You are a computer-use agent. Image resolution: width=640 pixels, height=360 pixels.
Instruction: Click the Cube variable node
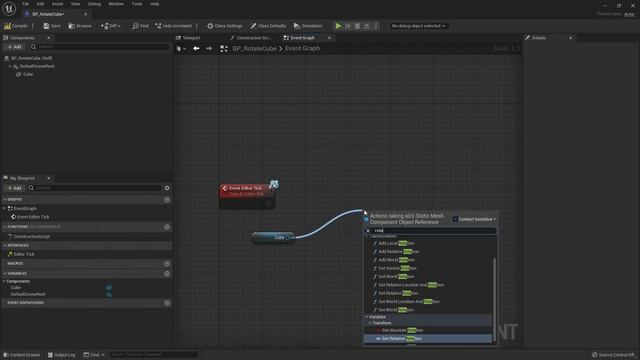[x=273, y=238]
